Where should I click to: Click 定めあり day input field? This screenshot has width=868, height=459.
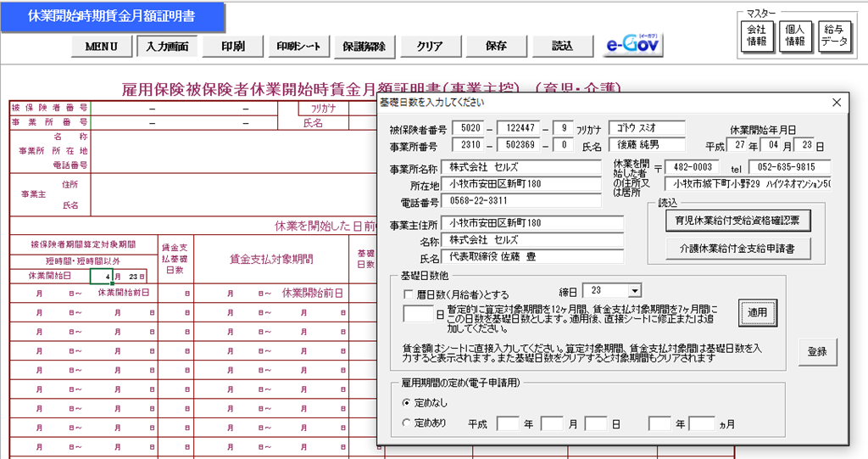pyautogui.click(x=596, y=423)
